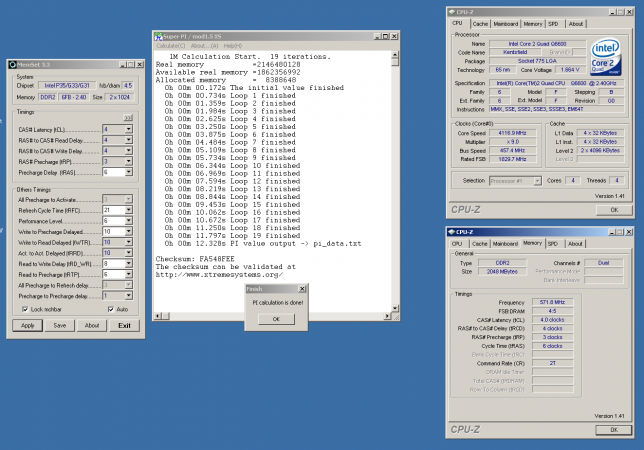Screen dimensions: 644x450
Task: Click the Kentsfield code name field
Action: coord(515,52)
